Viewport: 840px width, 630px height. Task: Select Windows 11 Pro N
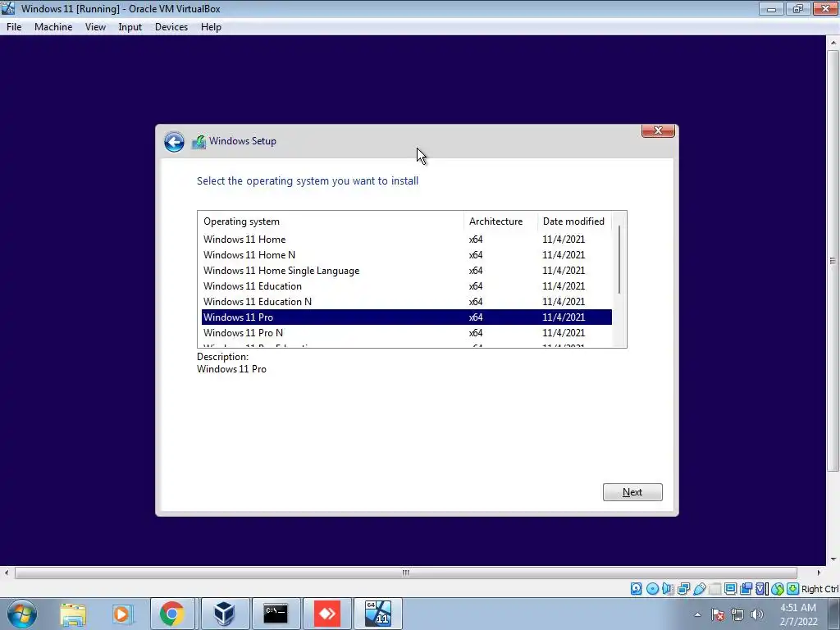point(407,333)
